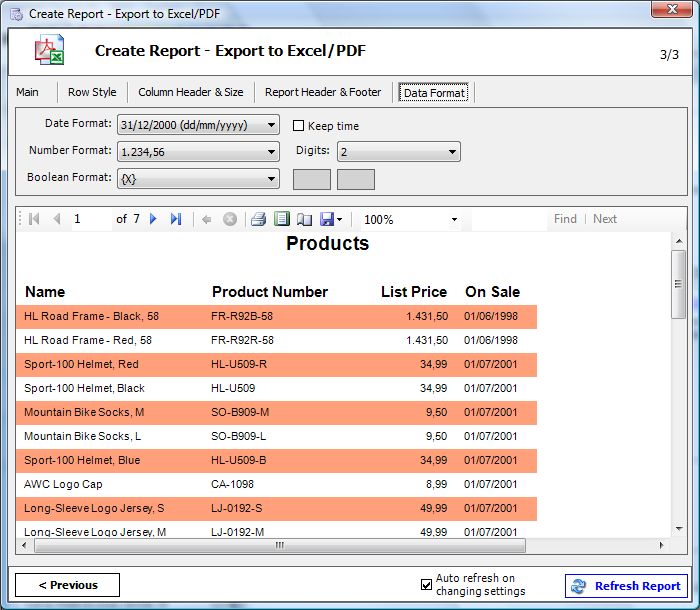Click the print report icon
This screenshot has height=610, width=700.
click(x=258, y=219)
